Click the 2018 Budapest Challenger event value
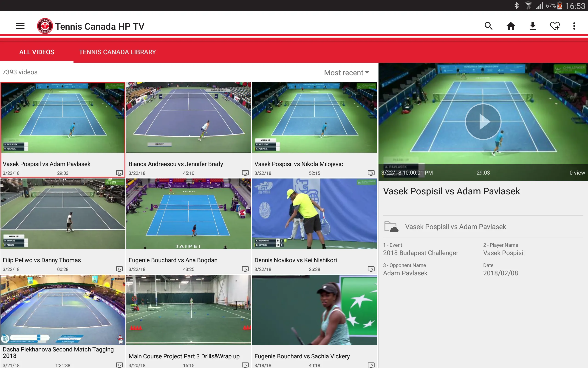The width and height of the screenshot is (588, 368). pyautogui.click(x=420, y=253)
